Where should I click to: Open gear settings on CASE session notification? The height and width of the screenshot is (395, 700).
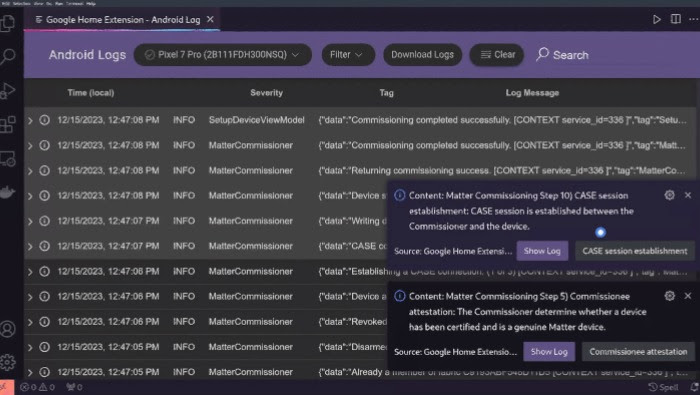[x=669, y=195]
